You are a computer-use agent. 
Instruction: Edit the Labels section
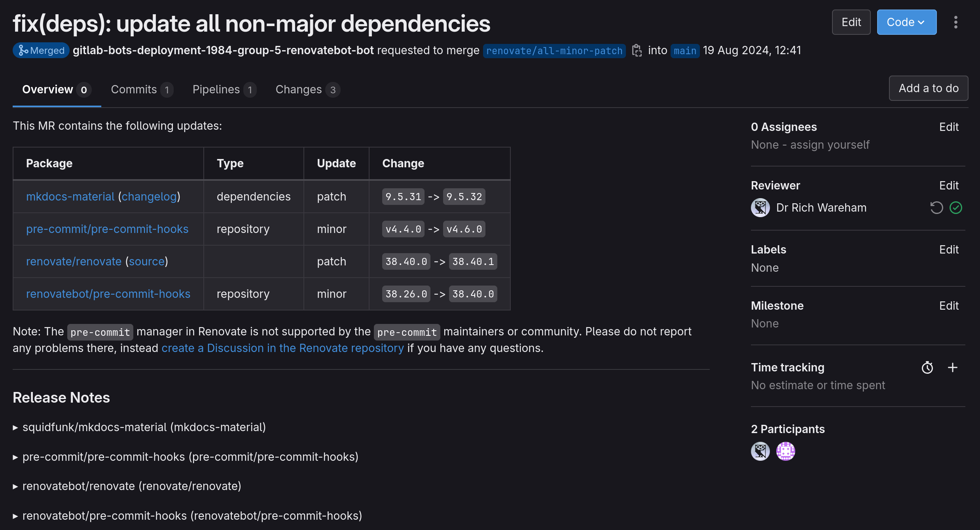[948, 250]
